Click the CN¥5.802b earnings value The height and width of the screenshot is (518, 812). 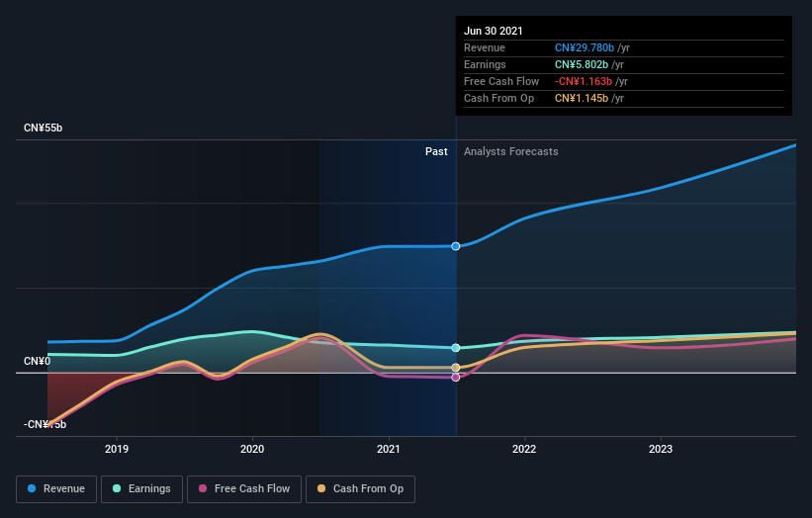tap(582, 64)
